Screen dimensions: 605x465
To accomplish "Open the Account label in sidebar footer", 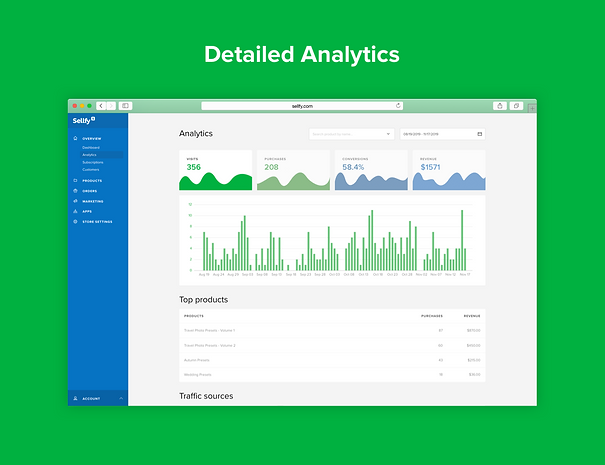I will tap(91, 399).
